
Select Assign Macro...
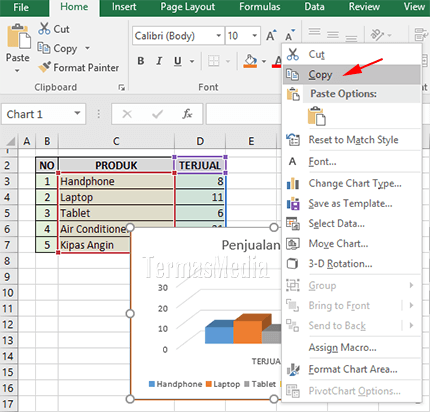(x=351, y=347)
